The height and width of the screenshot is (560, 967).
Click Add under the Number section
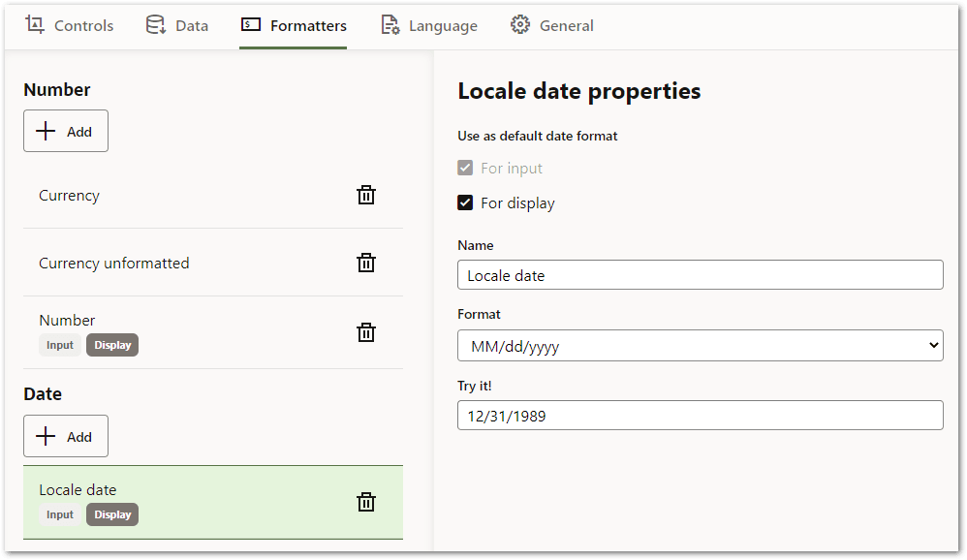(65, 131)
